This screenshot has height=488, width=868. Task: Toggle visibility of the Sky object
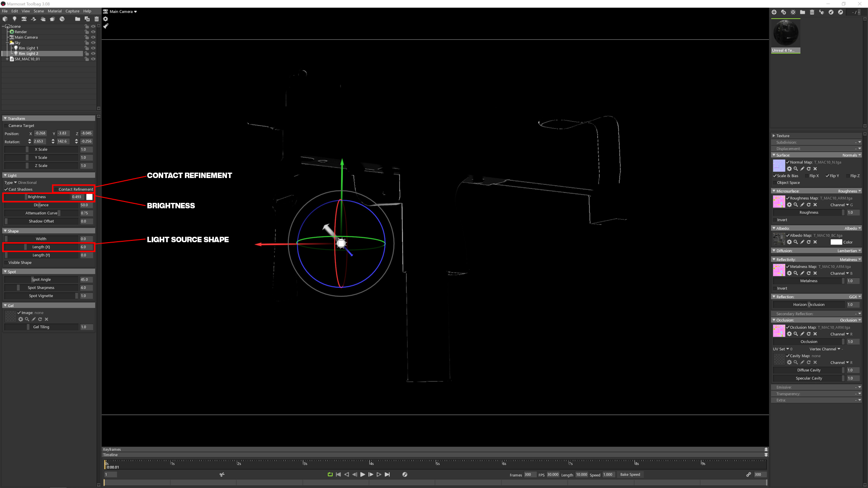(x=93, y=42)
